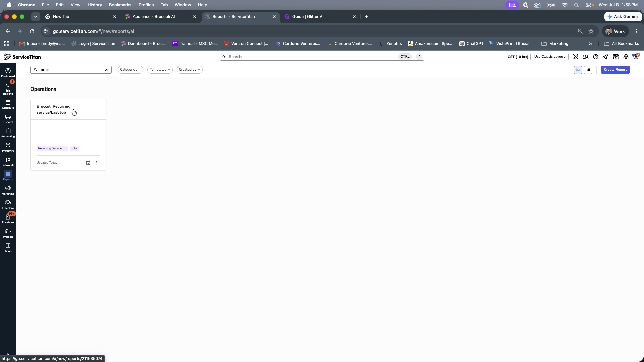Open Dashboard in the ServiceTitan sidebar

click(8, 73)
